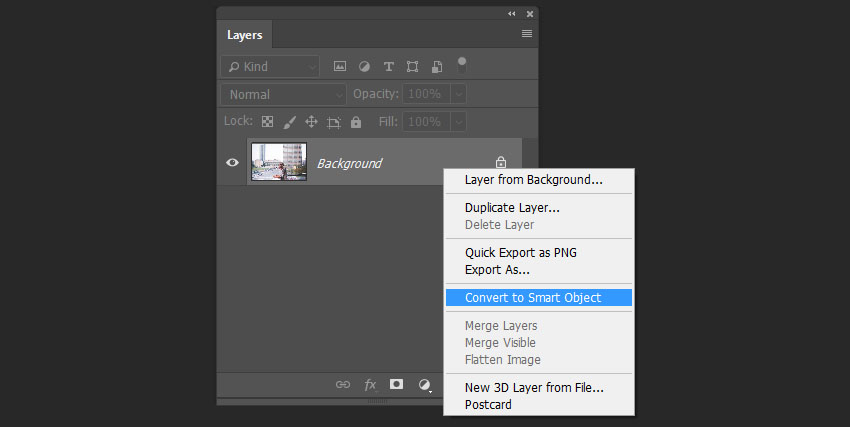Choose Merge Layers menu item

click(x=539, y=326)
